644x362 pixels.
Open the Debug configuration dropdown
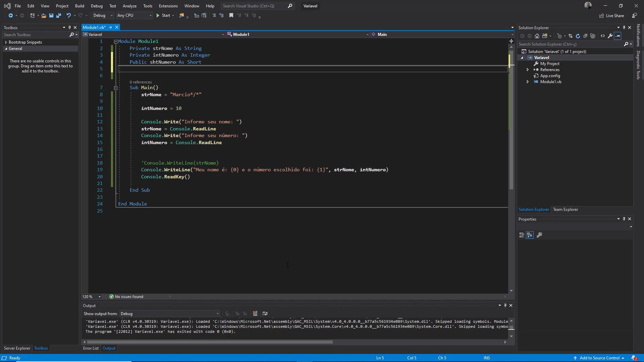pos(103,15)
